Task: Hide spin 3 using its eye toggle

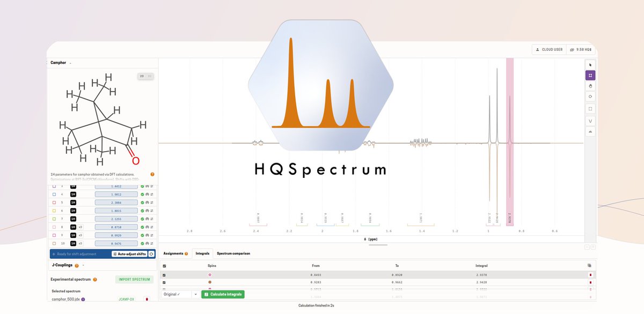Action: click(147, 186)
